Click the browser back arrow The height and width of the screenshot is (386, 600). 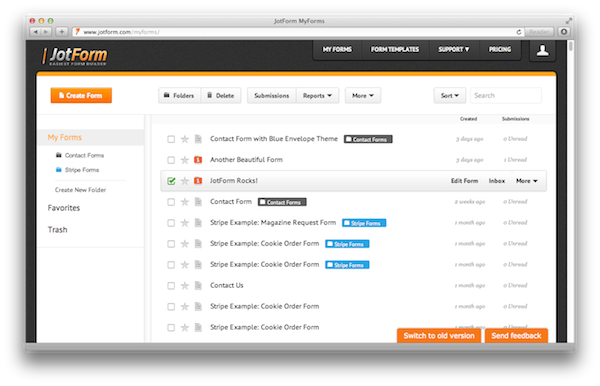pyautogui.click(x=36, y=32)
